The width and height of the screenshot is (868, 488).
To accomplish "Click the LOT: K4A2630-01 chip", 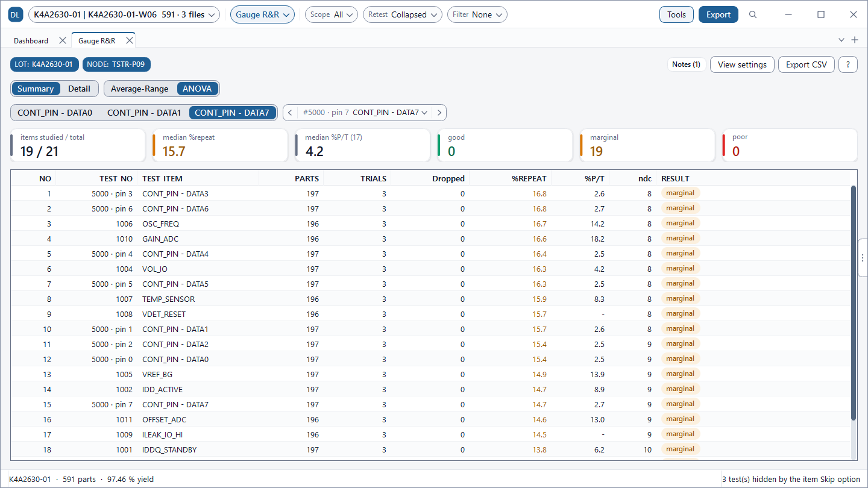I will [x=45, y=64].
